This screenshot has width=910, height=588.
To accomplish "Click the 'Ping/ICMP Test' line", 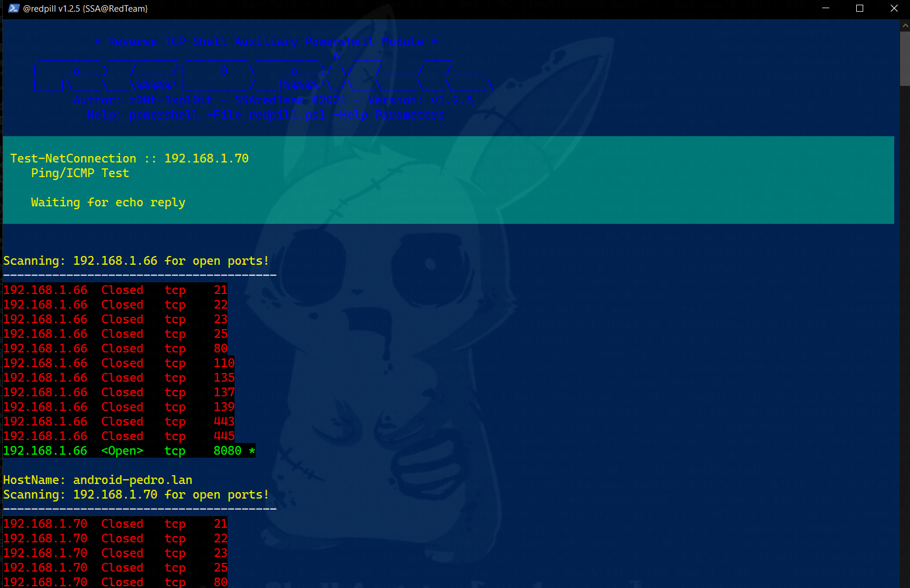I will click(80, 173).
